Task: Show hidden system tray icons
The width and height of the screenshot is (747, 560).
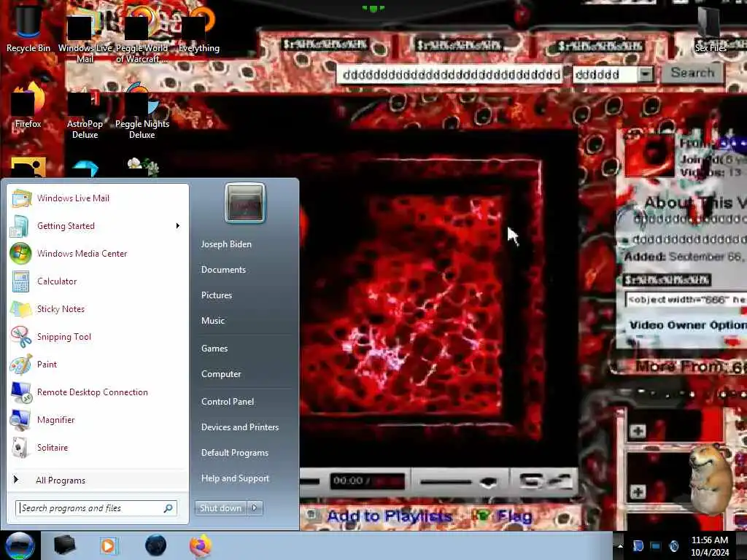Action: click(x=620, y=545)
